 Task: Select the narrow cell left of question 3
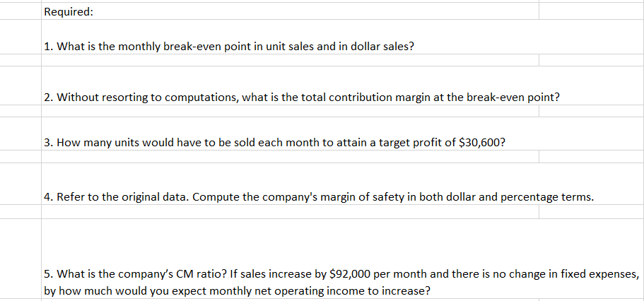[x=20, y=142]
